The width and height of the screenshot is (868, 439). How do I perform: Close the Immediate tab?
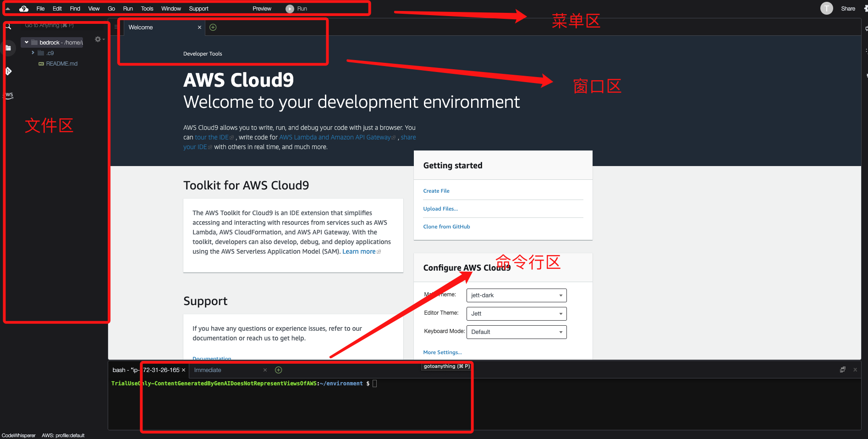pyautogui.click(x=265, y=370)
